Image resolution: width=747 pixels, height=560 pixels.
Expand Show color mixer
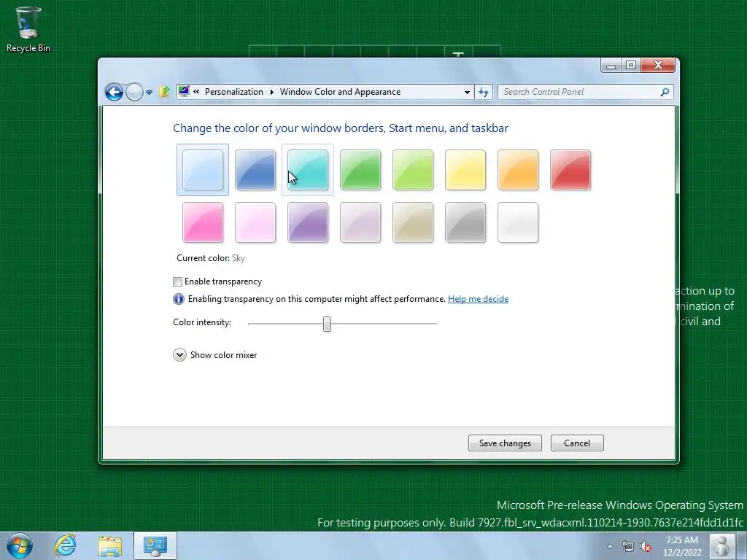179,355
